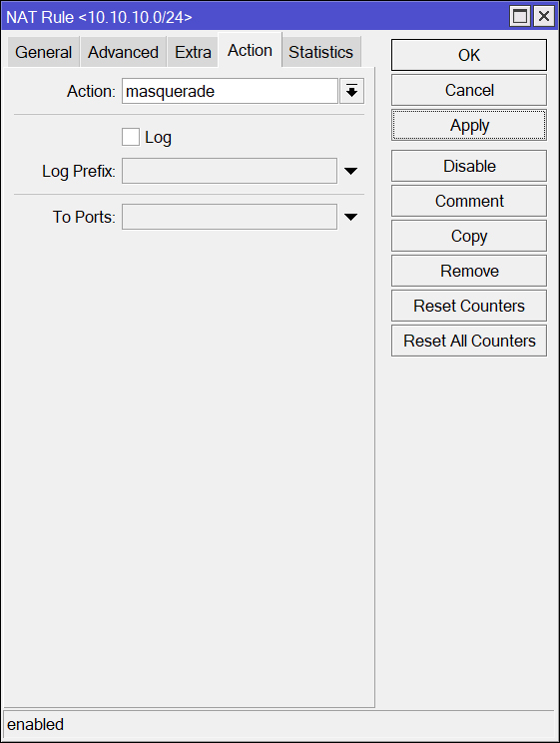Apply the NAT rule changes
The width and height of the screenshot is (560, 743).
[469, 125]
